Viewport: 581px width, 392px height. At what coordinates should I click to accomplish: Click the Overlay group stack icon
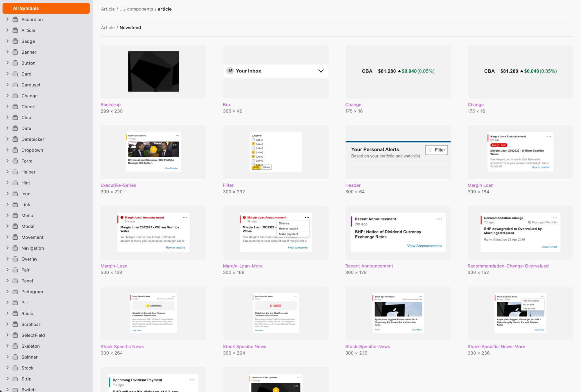click(x=15, y=259)
